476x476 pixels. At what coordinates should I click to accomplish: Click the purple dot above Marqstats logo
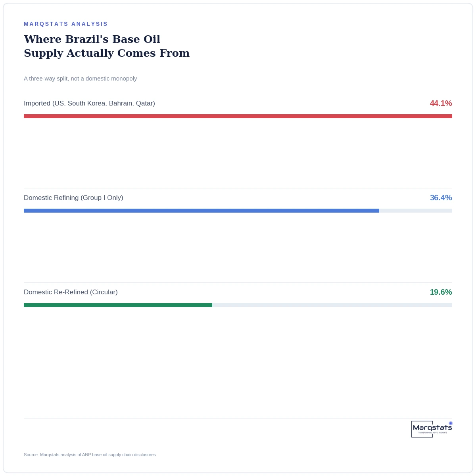tap(451, 423)
